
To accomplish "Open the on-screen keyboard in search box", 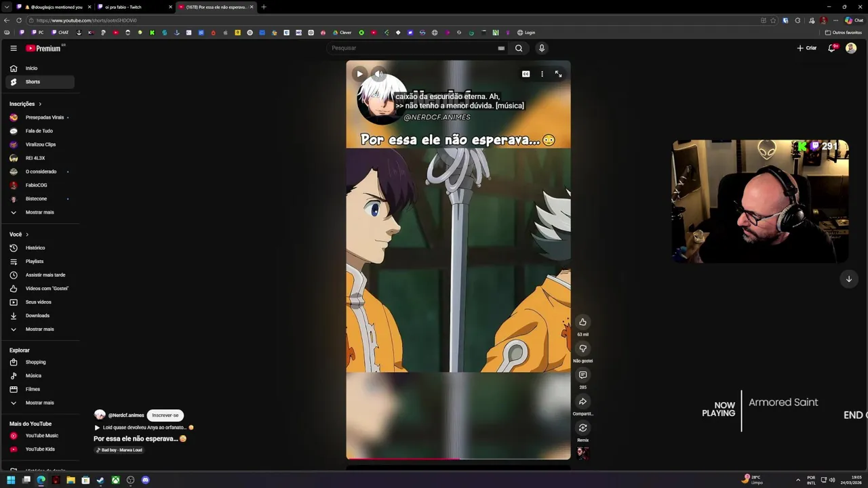I will tap(501, 48).
